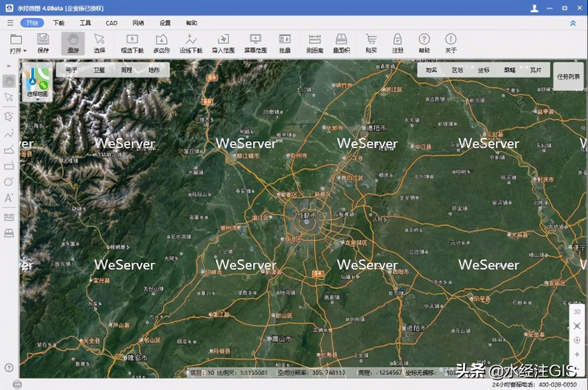Select the text annotation tool in the sidebar

coord(9,198)
